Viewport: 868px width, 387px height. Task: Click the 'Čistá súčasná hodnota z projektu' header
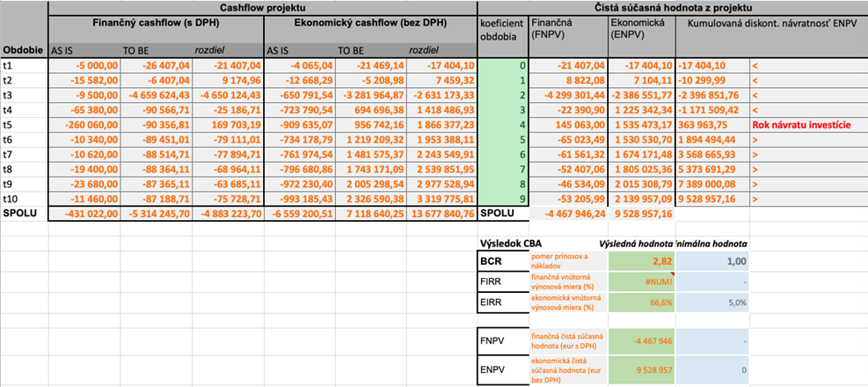pos(673,7)
